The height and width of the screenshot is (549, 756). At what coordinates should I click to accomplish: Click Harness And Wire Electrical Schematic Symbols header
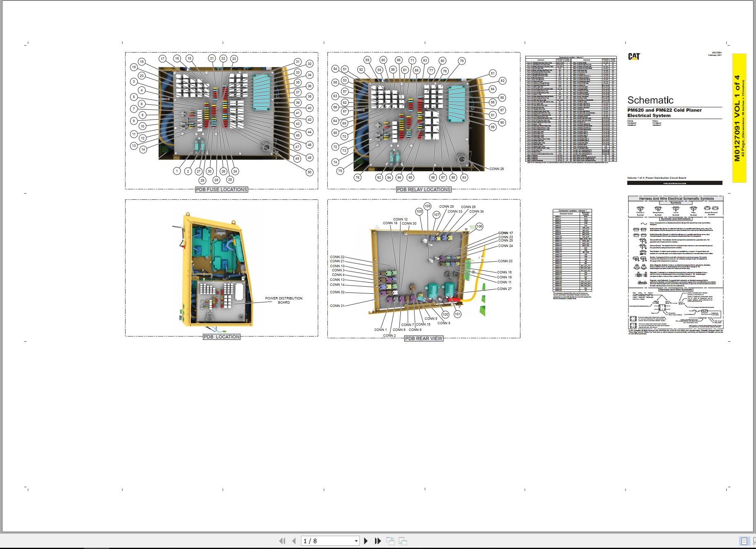point(676,199)
